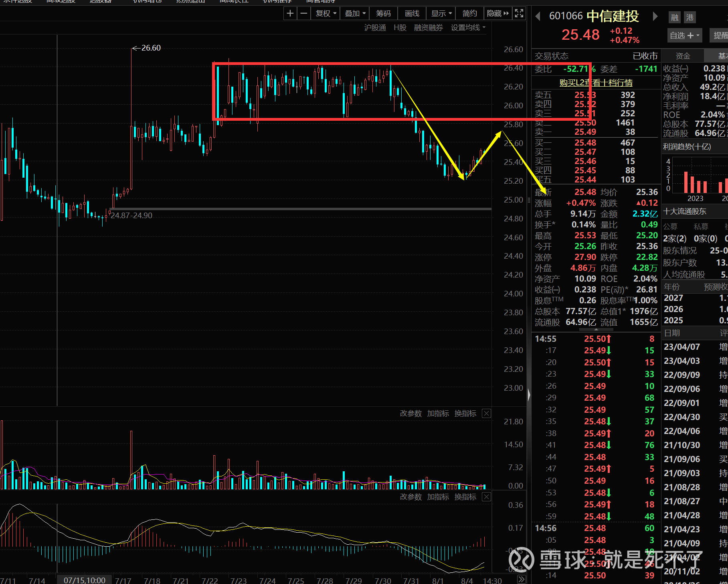Zoom in chart with plus button
The image size is (728, 584).
(290, 13)
